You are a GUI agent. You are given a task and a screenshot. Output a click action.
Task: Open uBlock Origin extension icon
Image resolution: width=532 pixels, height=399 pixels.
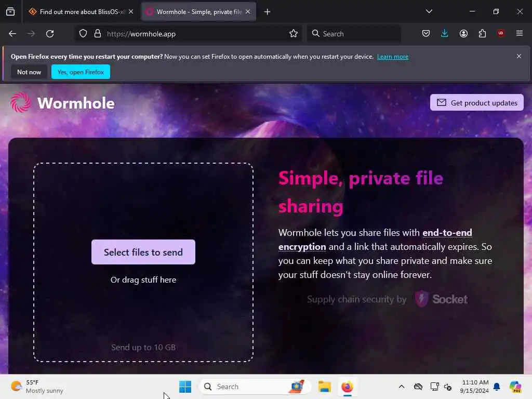coord(501,33)
